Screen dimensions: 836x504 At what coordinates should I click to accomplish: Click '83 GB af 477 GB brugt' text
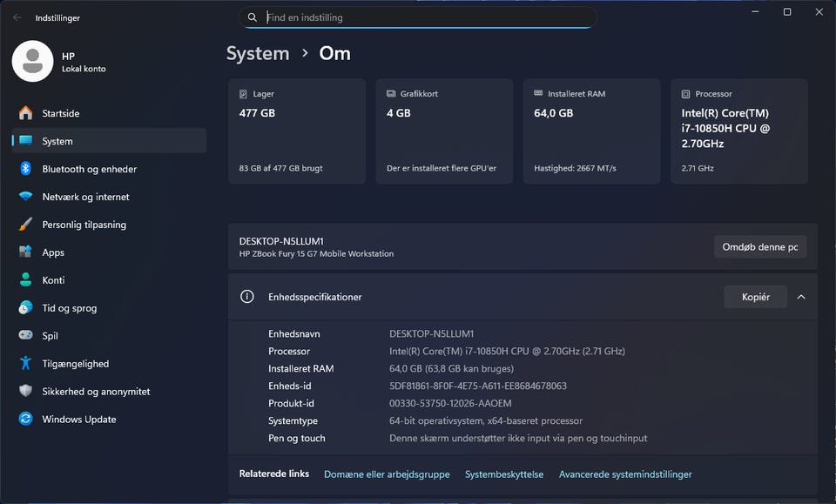tap(281, 168)
